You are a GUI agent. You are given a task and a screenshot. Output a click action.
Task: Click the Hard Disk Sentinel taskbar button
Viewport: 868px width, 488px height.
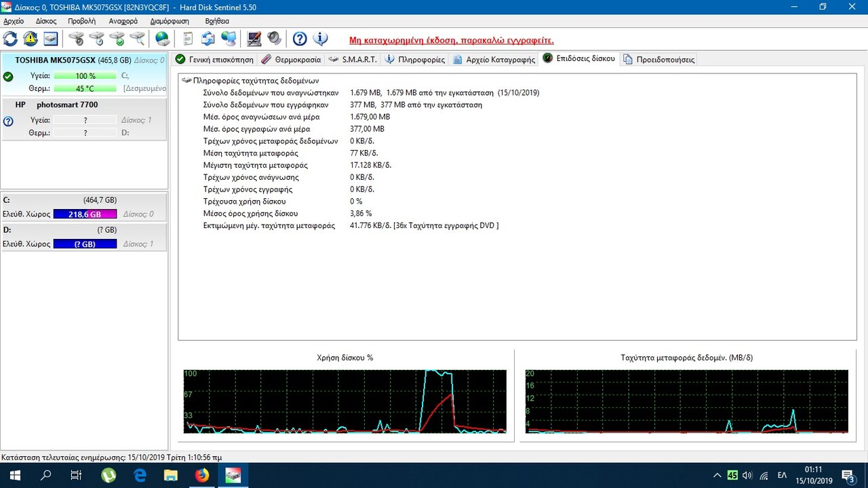tap(233, 475)
